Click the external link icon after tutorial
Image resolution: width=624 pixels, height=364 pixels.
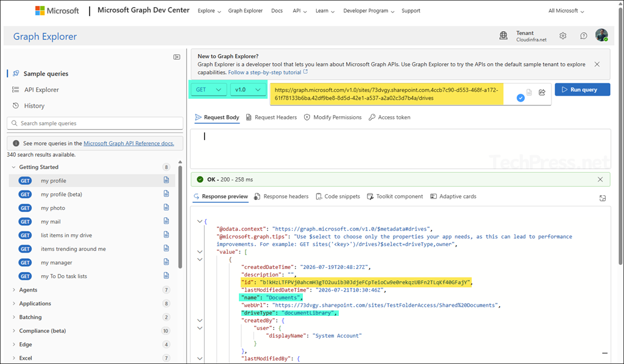click(306, 72)
